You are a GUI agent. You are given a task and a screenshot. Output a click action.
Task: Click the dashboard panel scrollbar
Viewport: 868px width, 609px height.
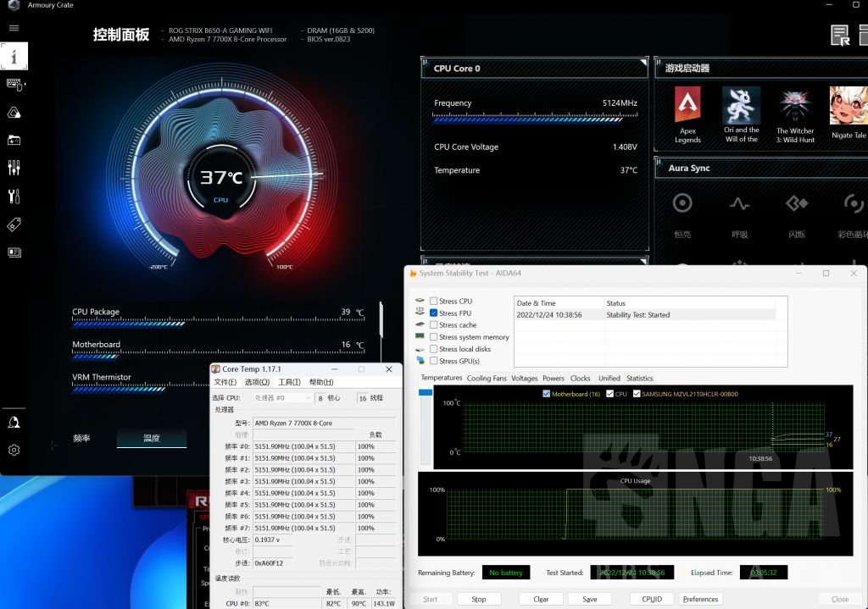pyautogui.click(x=381, y=318)
